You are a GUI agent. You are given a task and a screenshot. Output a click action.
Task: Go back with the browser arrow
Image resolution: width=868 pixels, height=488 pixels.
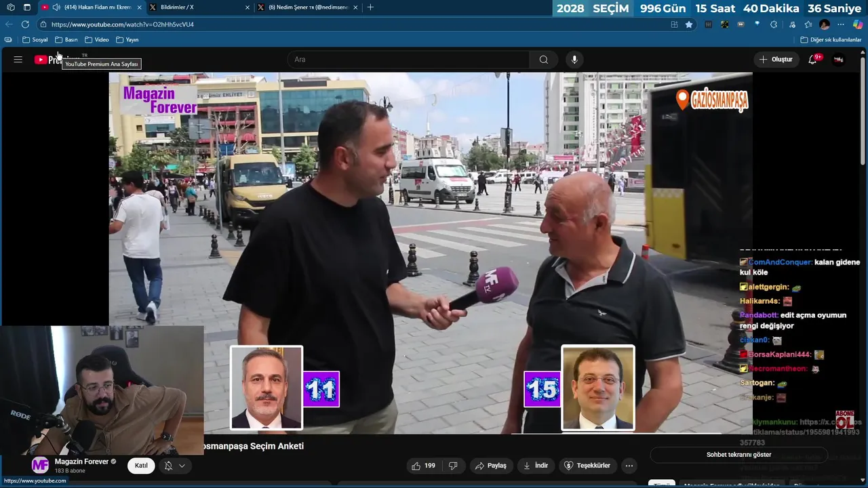click(9, 24)
